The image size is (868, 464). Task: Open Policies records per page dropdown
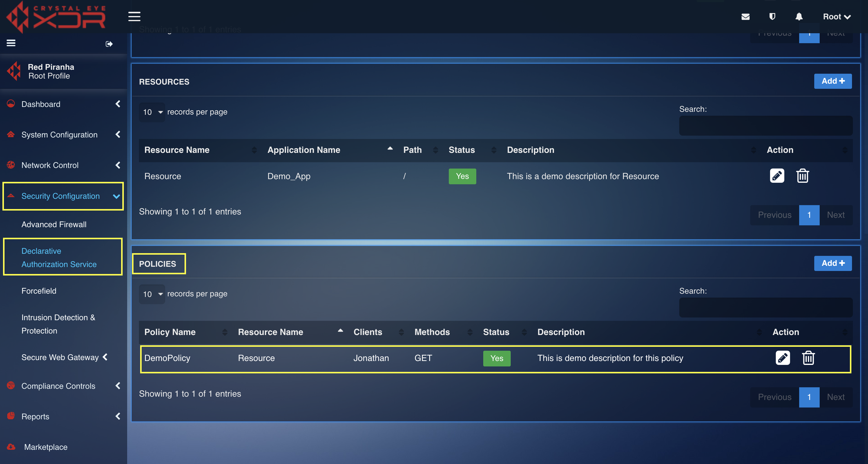click(x=152, y=294)
